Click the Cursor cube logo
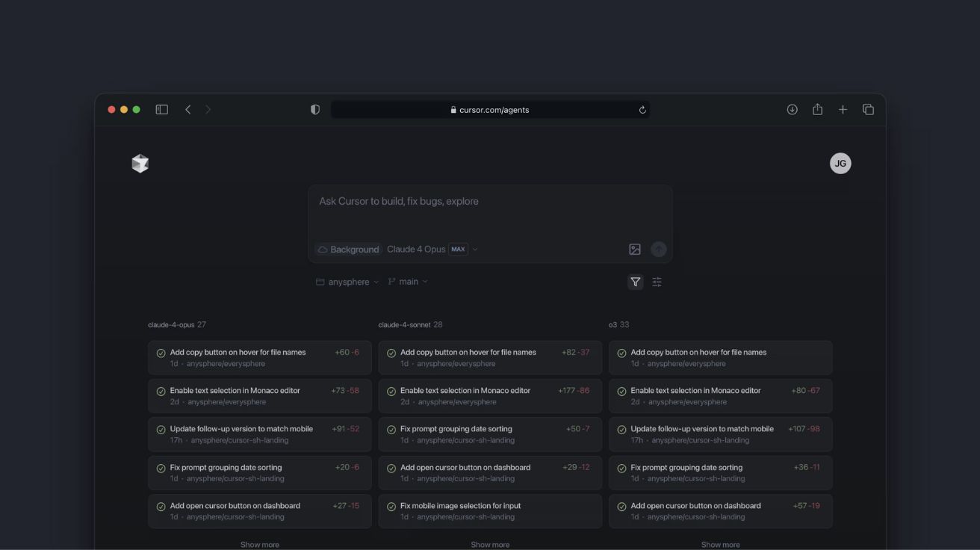Screen dimensions: 980x550 140,163
